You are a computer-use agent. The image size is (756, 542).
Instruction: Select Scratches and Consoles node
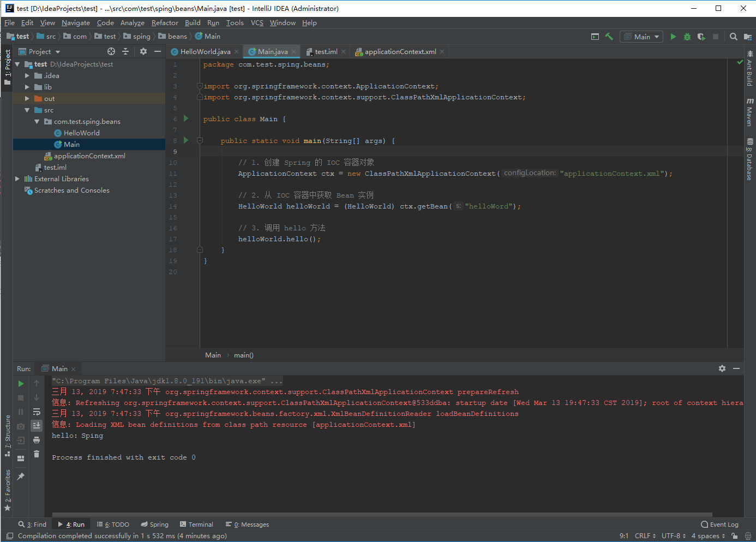point(71,190)
